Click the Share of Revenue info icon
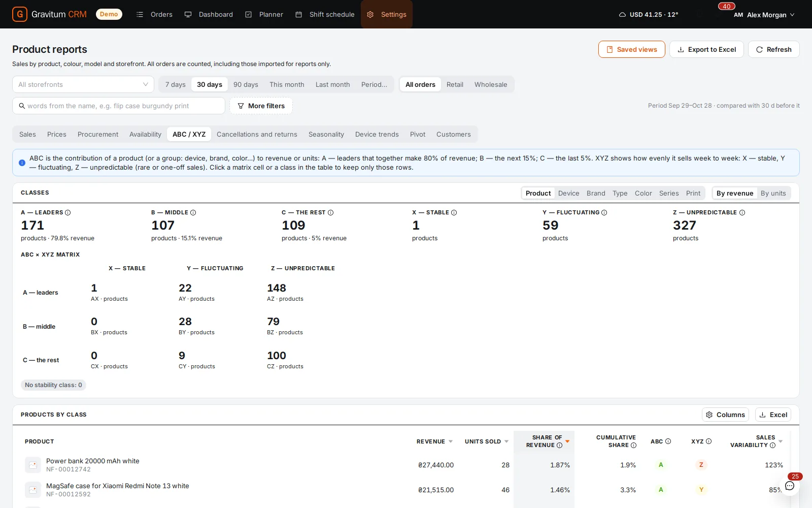The image size is (812, 508). point(559,445)
